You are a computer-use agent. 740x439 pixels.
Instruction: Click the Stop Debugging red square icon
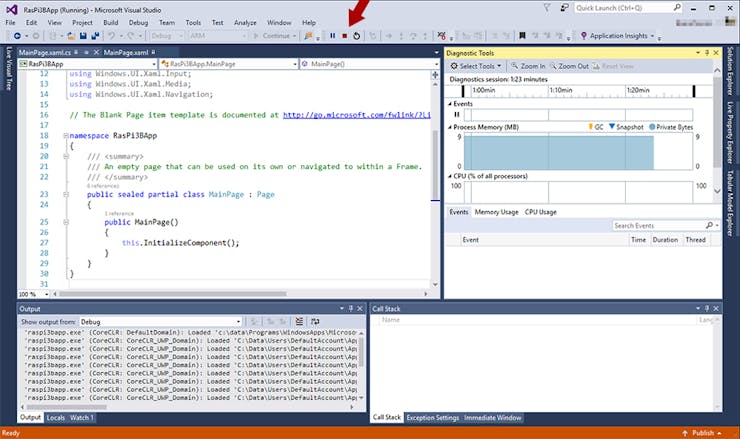tap(345, 36)
